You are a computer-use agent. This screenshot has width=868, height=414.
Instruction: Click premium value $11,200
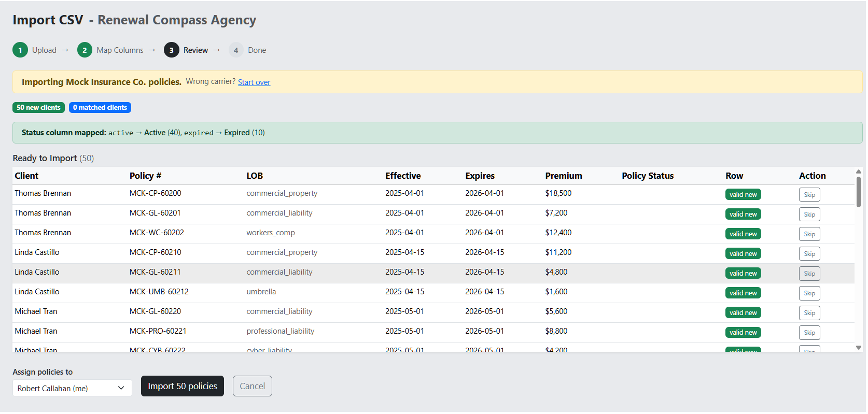pyautogui.click(x=558, y=252)
